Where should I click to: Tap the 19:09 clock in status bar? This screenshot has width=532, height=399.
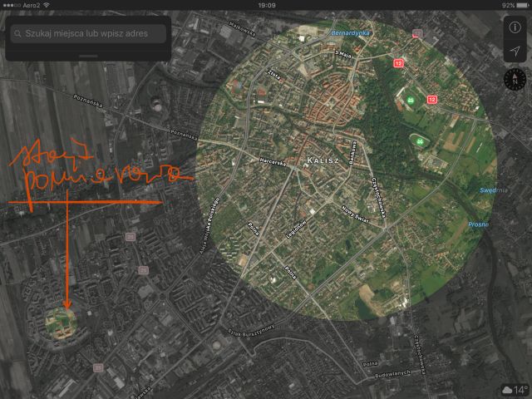[x=266, y=5]
